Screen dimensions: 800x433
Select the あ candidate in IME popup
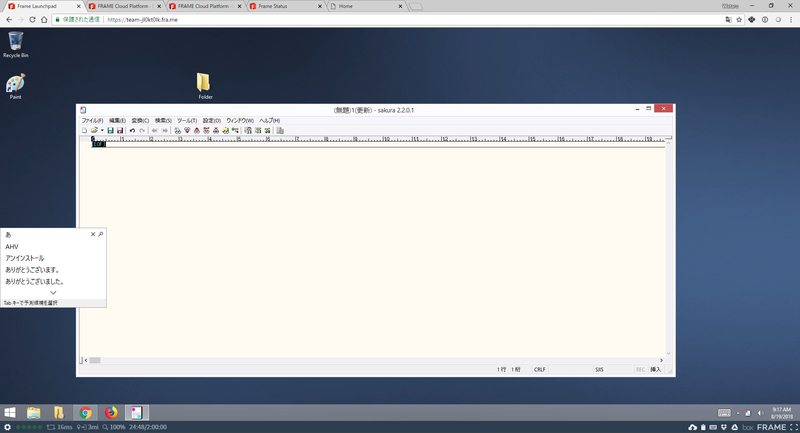pyautogui.click(x=8, y=235)
